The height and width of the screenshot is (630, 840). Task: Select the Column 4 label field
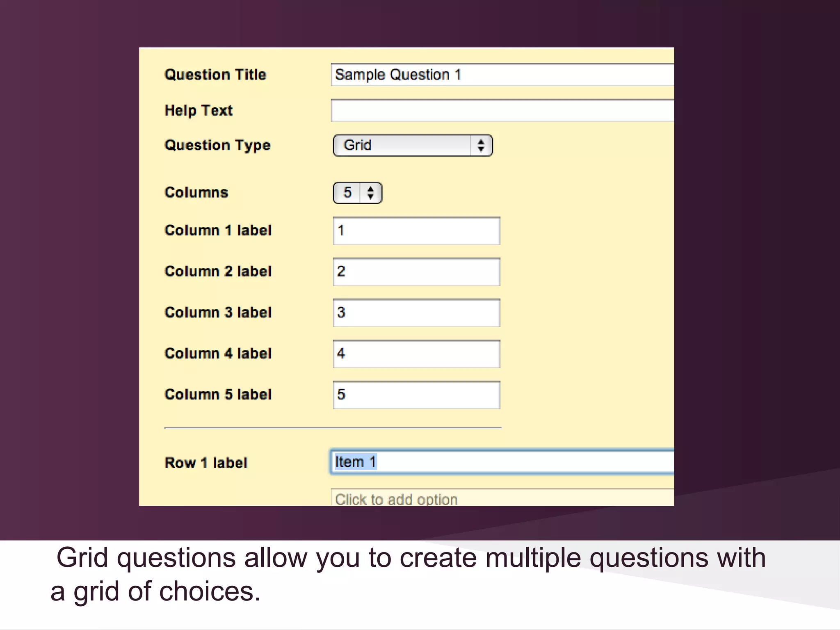pyautogui.click(x=416, y=354)
